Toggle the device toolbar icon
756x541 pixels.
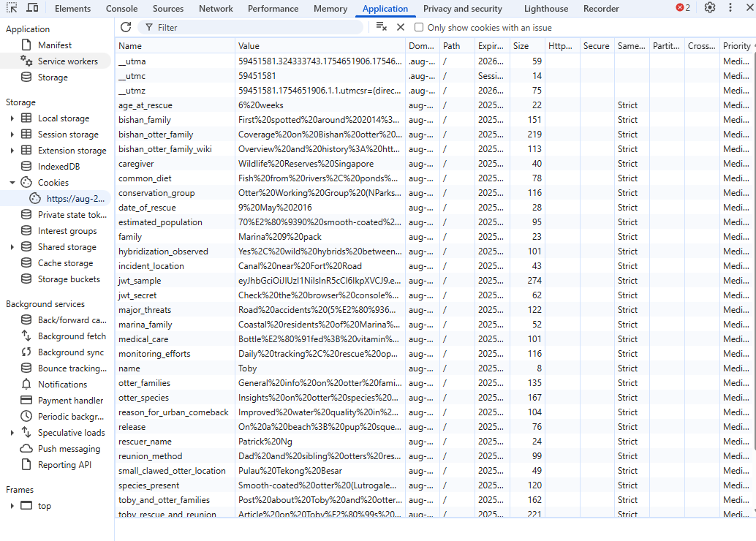point(32,8)
